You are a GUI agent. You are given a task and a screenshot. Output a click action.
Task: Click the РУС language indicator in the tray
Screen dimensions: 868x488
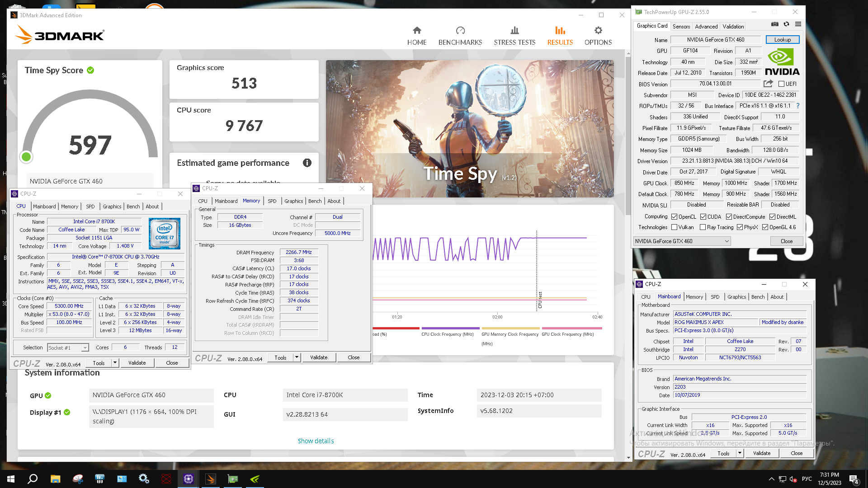click(x=807, y=479)
